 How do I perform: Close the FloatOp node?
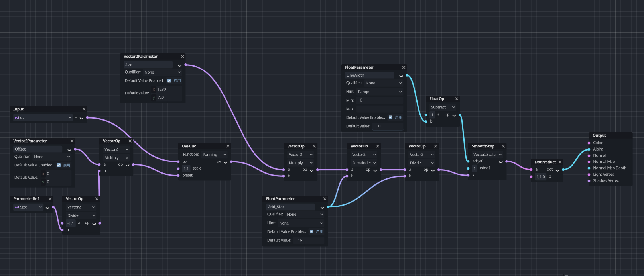pyautogui.click(x=457, y=99)
